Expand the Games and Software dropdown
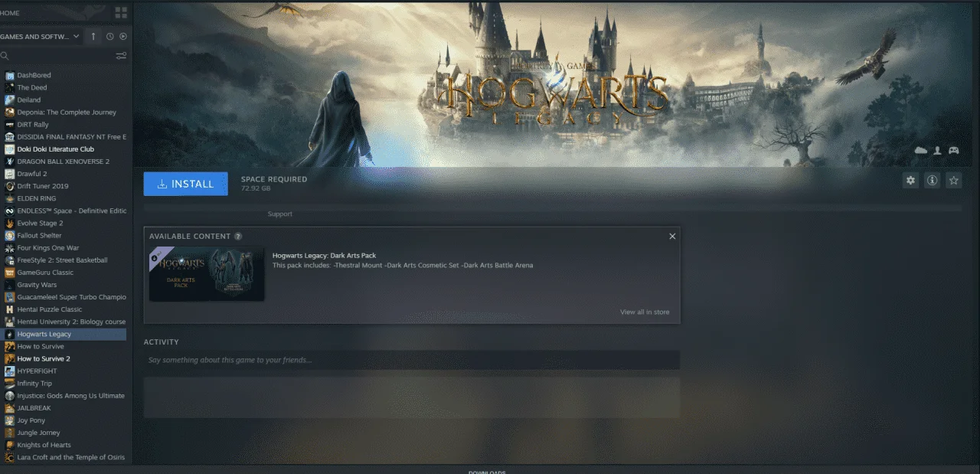 41,36
